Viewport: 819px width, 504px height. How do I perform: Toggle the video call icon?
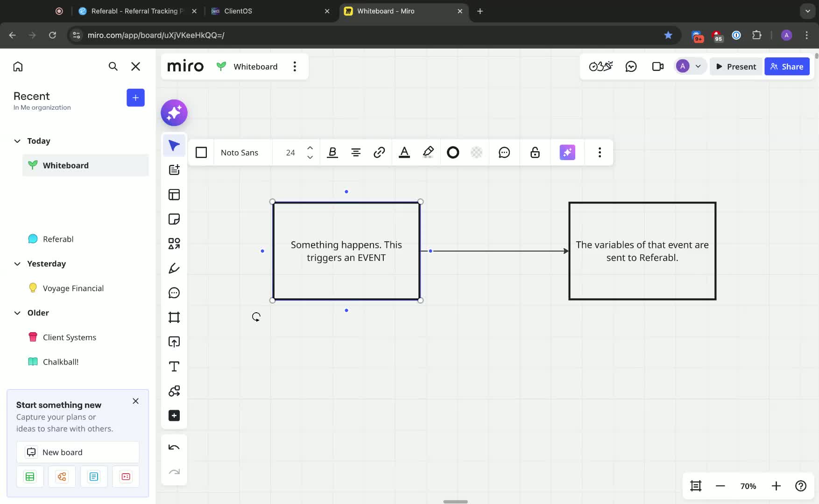(657, 67)
